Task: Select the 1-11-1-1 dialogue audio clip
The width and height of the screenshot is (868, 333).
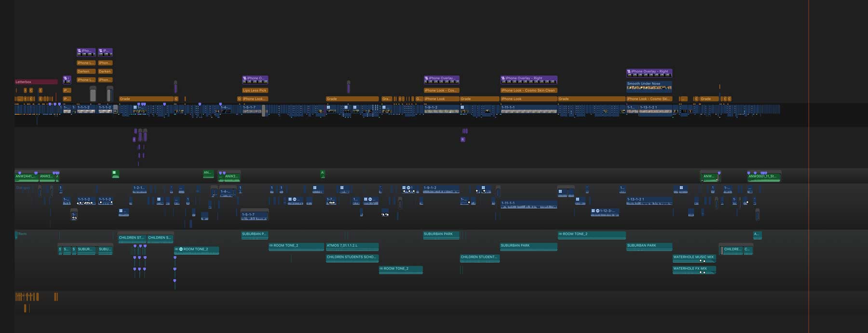Action: coord(529,205)
